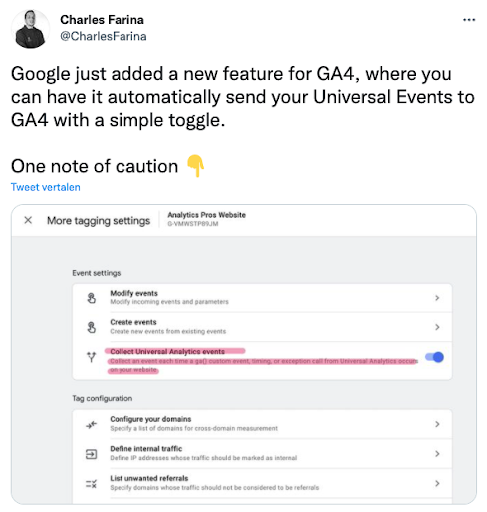
Task: Click the Create events hand icon
Action: coord(92,327)
